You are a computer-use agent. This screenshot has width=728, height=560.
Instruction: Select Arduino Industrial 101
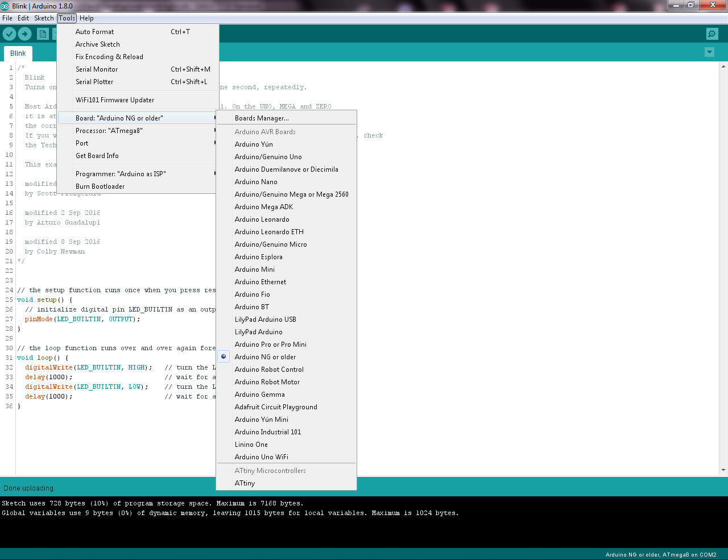click(x=287, y=432)
